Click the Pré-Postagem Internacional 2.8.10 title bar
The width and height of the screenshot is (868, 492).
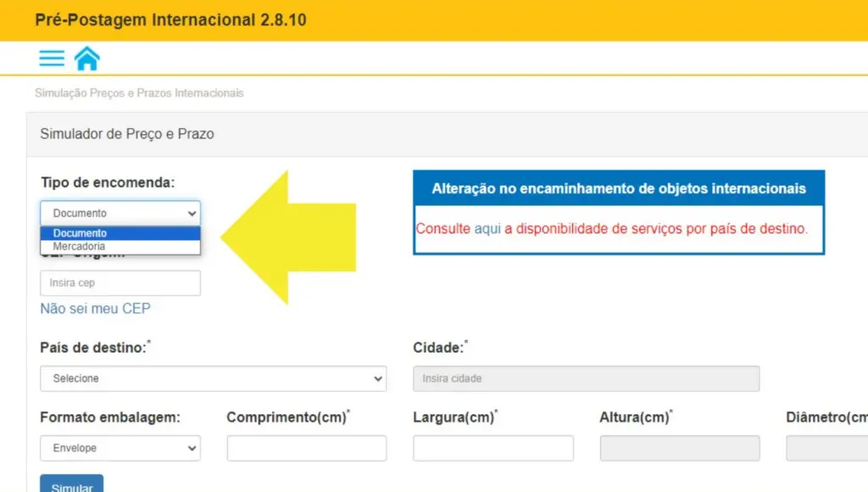[x=170, y=19]
